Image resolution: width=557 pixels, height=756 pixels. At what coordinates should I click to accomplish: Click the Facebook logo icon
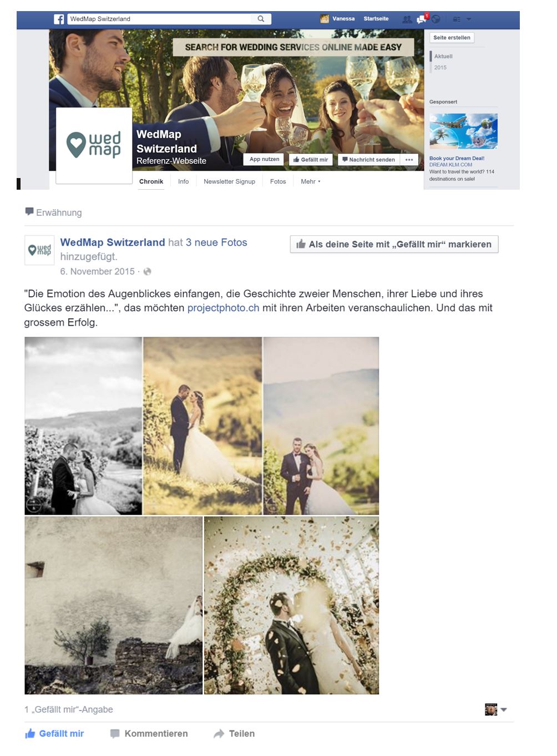click(x=59, y=19)
